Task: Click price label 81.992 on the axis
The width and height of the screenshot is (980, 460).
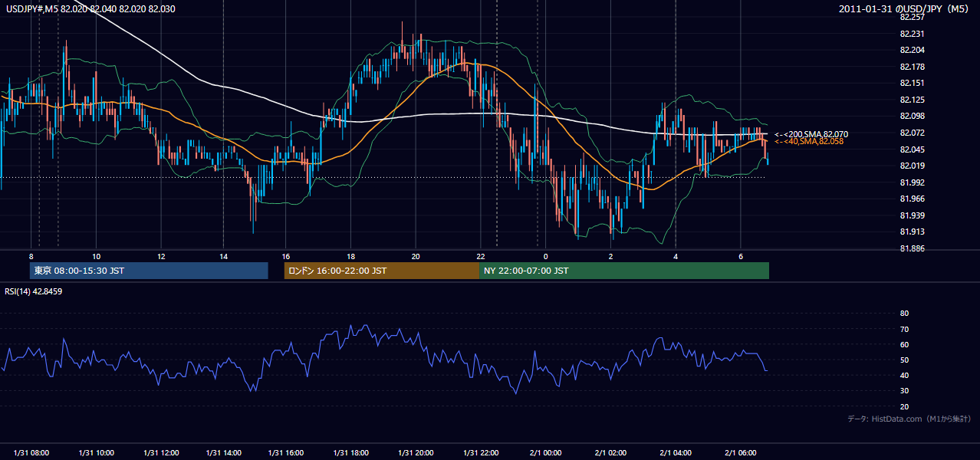Action: click(x=911, y=182)
